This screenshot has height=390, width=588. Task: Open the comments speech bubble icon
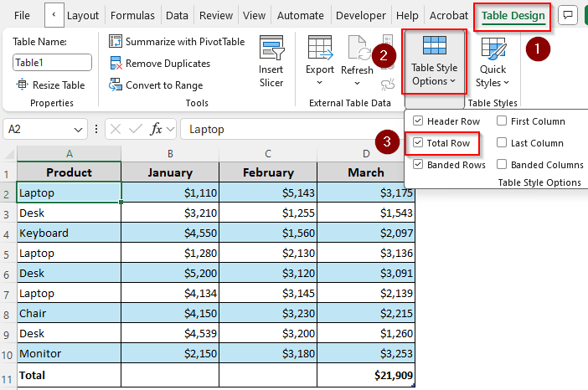coord(568,15)
